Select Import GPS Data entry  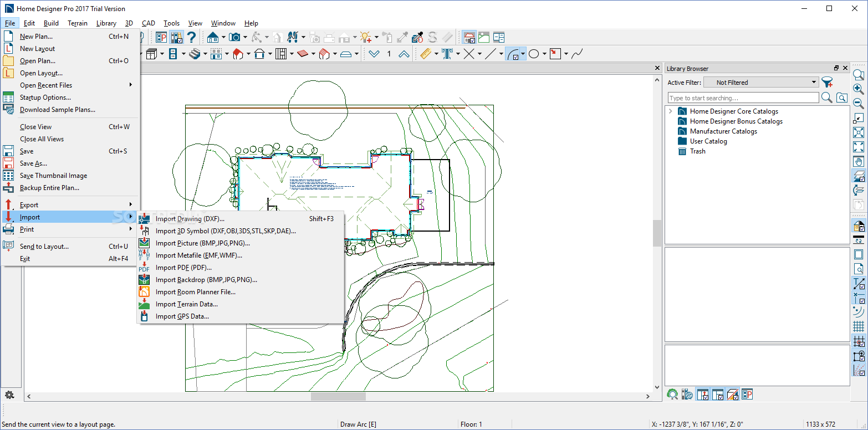(241, 316)
